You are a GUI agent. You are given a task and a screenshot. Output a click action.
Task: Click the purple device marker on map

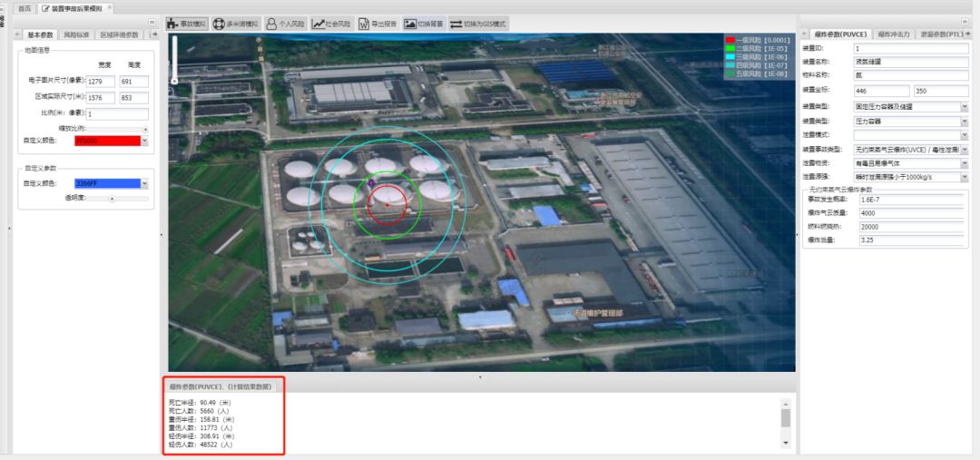pyautogui.click(x=371, y=184)
